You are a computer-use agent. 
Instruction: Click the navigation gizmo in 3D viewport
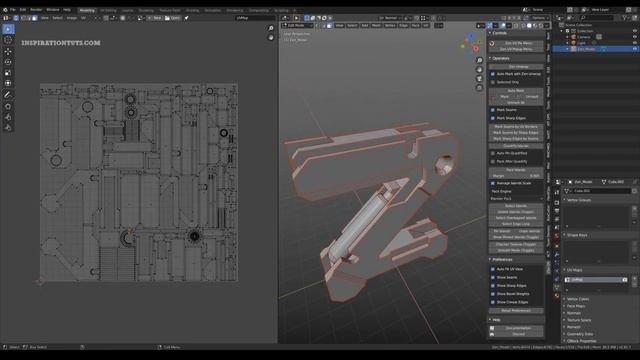471,43
